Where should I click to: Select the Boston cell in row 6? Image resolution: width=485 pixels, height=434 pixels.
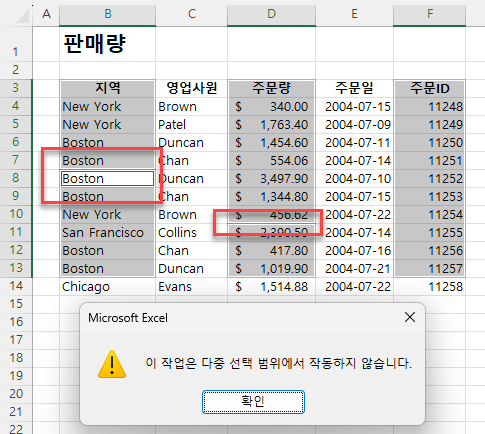coord(107,142)
